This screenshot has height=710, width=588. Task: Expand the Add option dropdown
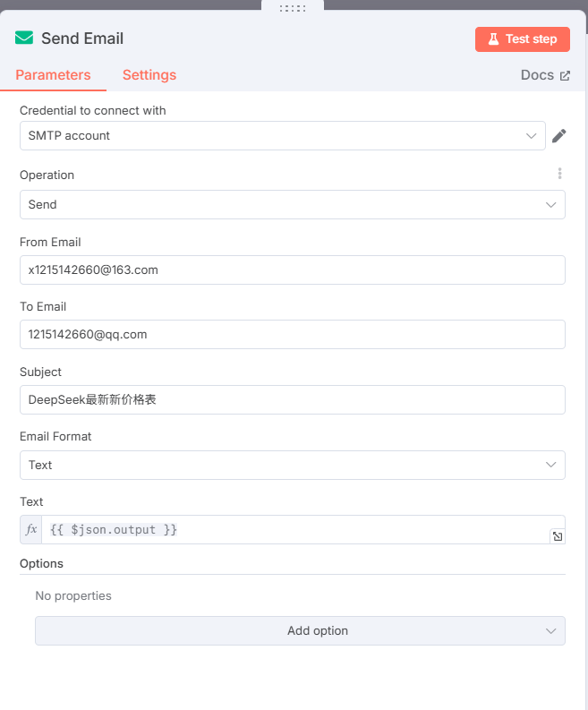[x=300, y=631]
